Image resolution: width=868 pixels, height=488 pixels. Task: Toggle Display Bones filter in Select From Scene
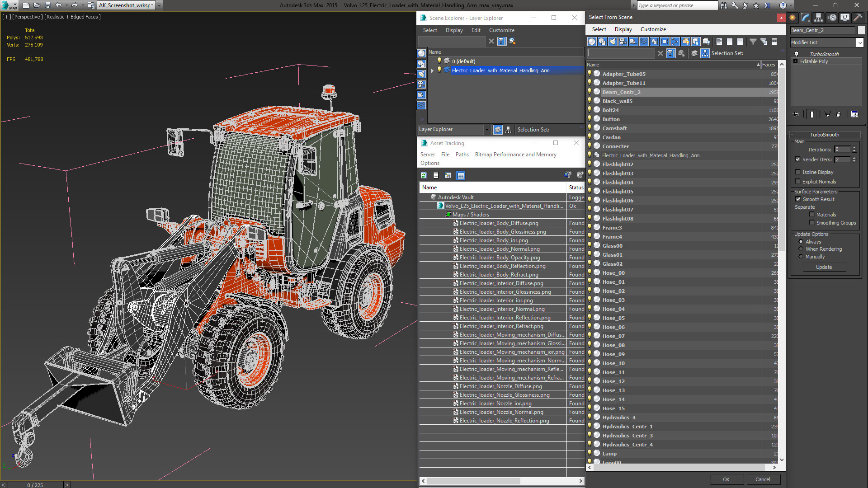point(675,42)
